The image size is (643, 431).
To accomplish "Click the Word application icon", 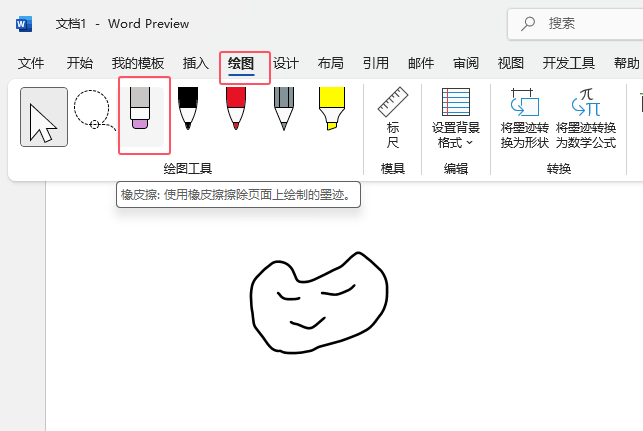I will (24, 24).
